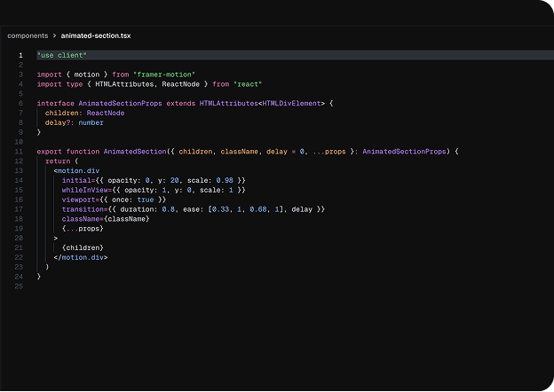
Task: Click the 'framer-motion' import string
Action: 164,74
